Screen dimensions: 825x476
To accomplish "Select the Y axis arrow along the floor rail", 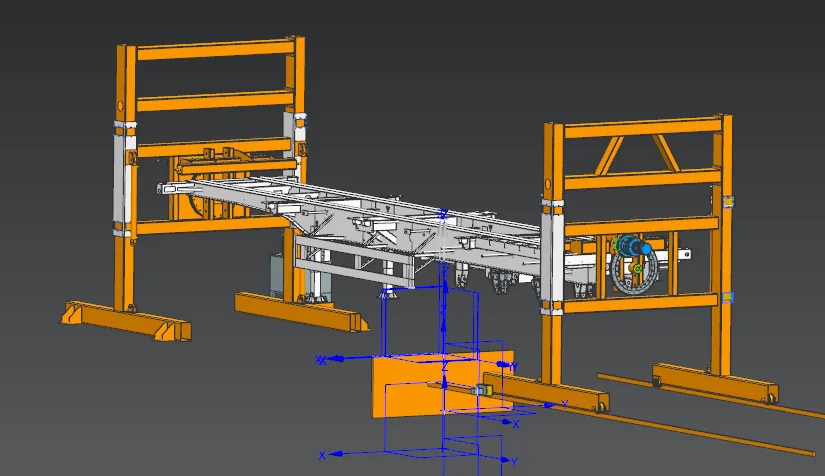I will [548, 404].
